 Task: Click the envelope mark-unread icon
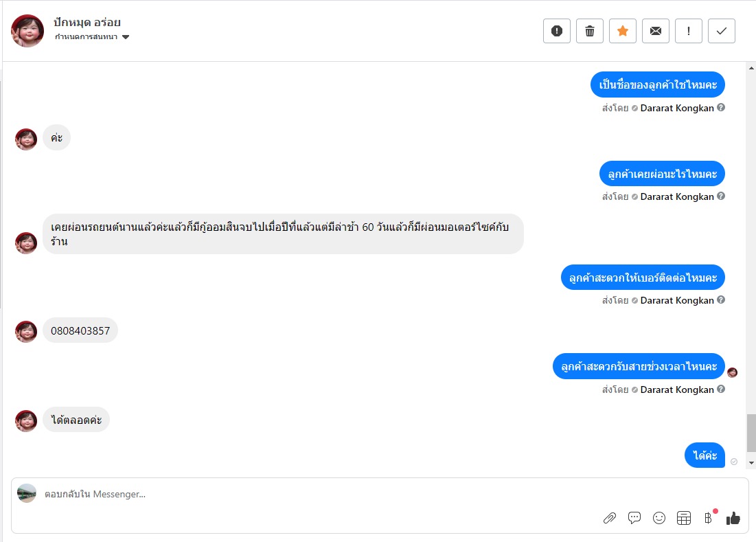click(656, 31)
